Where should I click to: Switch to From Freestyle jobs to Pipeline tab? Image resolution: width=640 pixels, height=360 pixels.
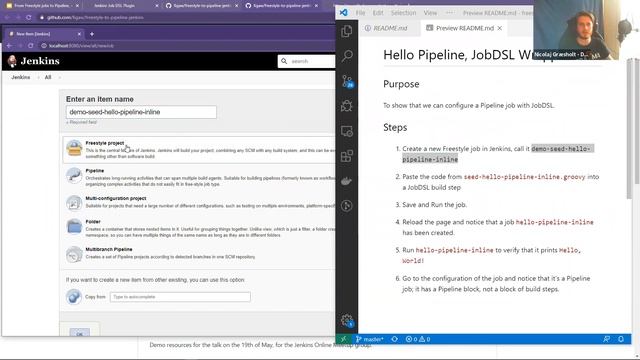tap(42, 6)
